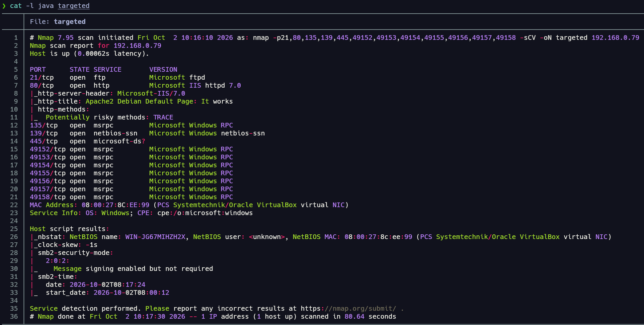Click smb2-time date '2026-10-02T08:17:24'
Screen dimensions: 644x325
click(x=108, y=284)
